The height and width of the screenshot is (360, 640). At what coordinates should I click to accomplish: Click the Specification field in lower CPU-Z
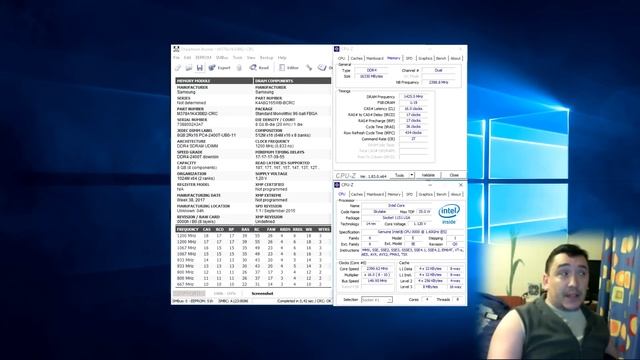pyautogui.click(x=413, y=232)
